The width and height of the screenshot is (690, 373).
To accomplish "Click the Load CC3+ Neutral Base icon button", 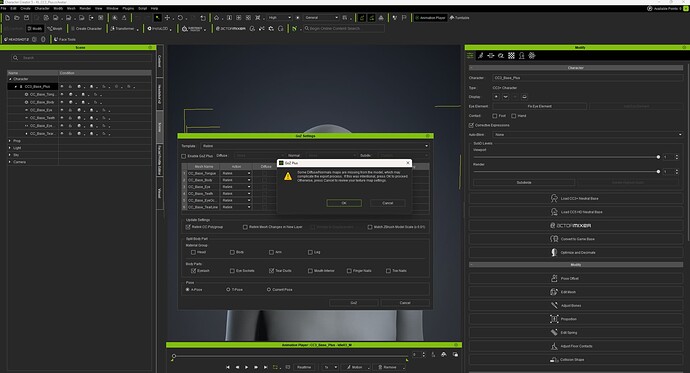I will pyautogui.click(x=576, y=198).
